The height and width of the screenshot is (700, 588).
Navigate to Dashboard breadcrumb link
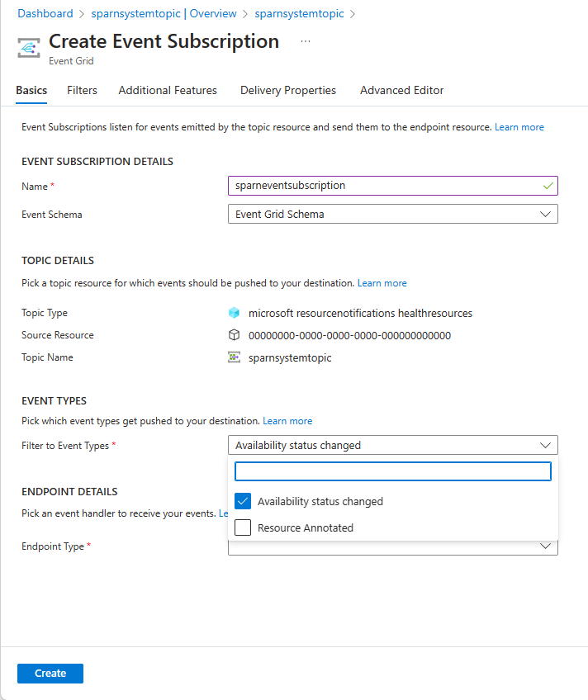point(45,13)
